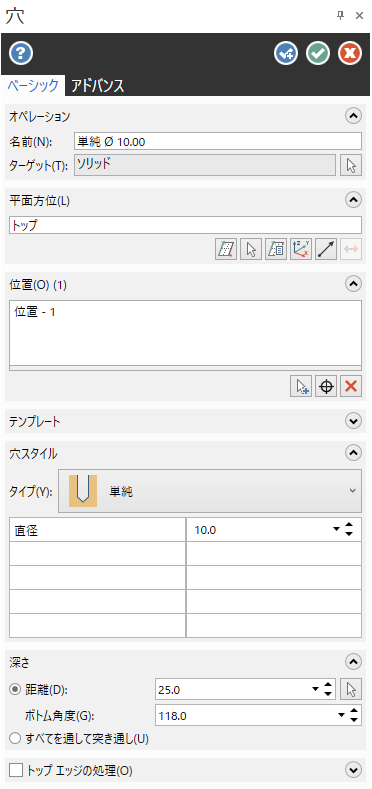Open the タイプ hole style dropdown
Viewport: 372px width, 789px height.
[x=210, y=491]
